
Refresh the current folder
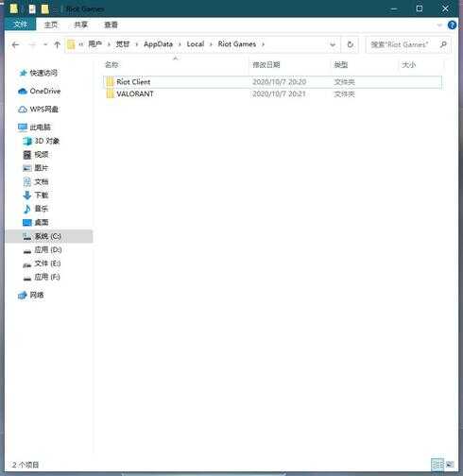(x=350, y=44)
